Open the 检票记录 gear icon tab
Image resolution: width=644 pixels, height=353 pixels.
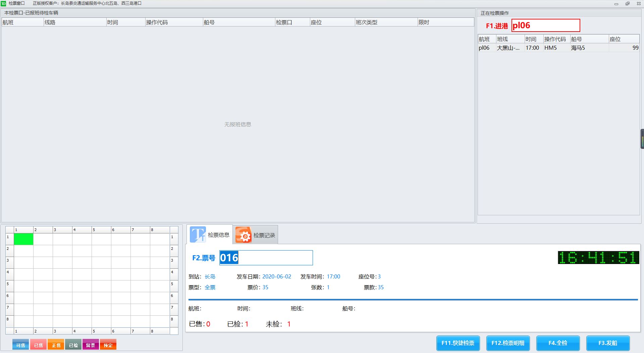244,235
